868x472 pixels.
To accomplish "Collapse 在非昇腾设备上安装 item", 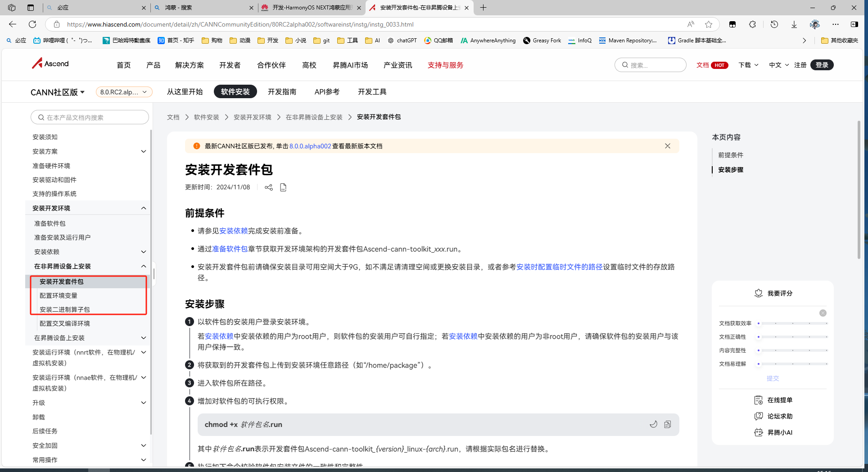I will (x=144, y=266).
